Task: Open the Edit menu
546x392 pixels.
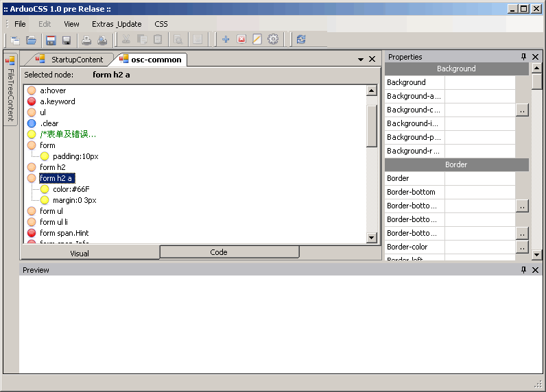Action: click(x=45, y=24)
